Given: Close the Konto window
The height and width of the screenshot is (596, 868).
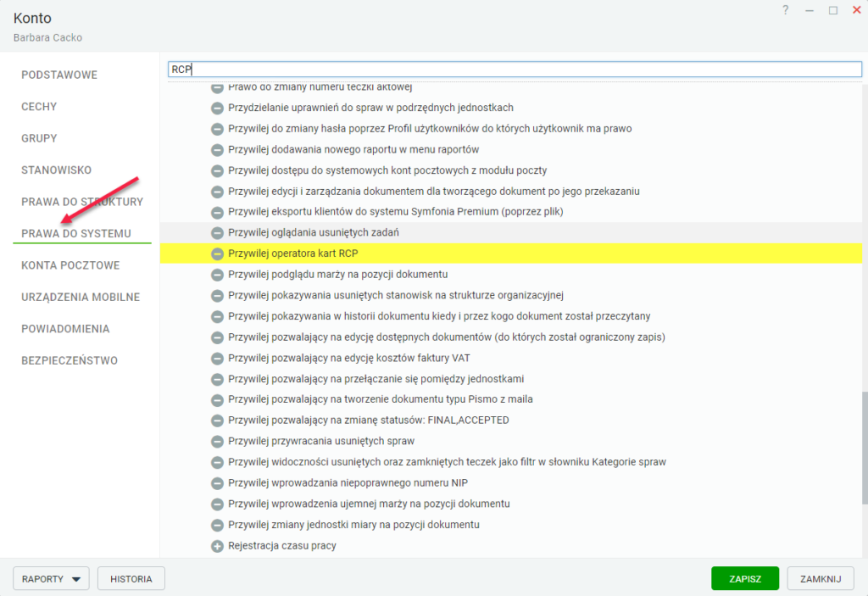Looking at the screenshot, I should [x=856, y=10].
